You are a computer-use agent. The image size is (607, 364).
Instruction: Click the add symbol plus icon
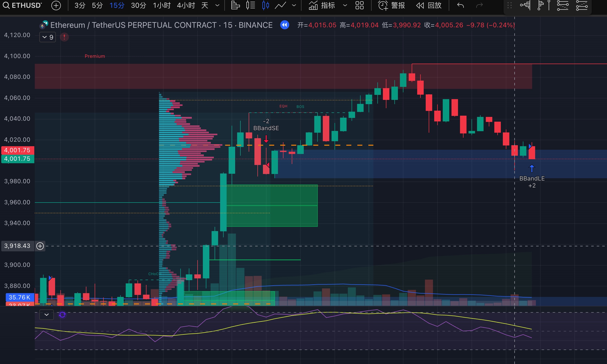coord(56,6)
